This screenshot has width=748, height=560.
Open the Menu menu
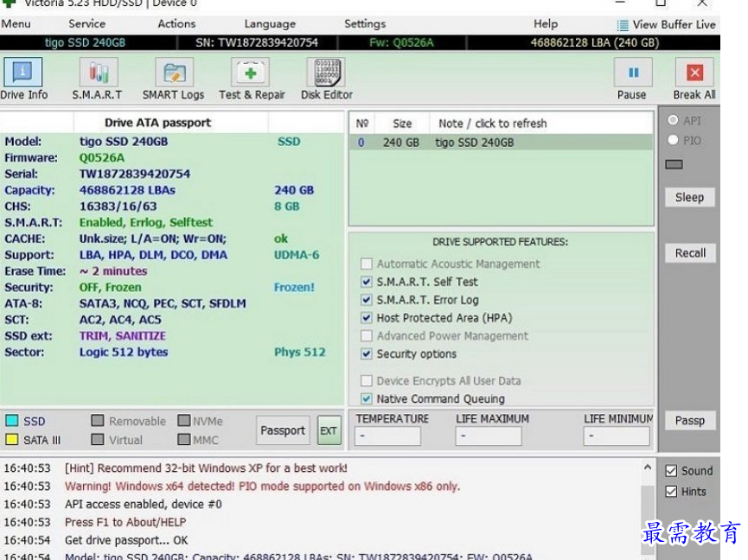[x=16, y=24]
